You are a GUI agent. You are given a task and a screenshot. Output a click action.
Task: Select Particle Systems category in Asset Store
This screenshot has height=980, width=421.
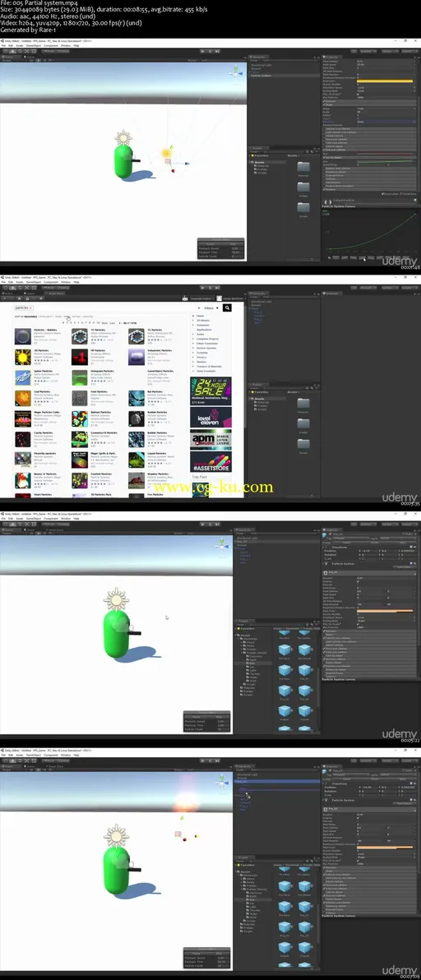pyautogui.click(x=206, y=348)
